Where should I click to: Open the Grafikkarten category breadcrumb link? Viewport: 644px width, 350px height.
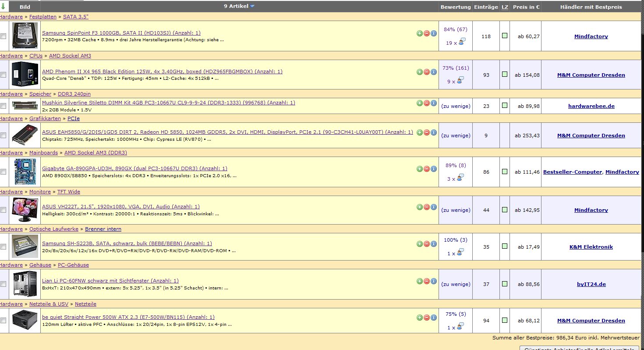coord(45,118)
